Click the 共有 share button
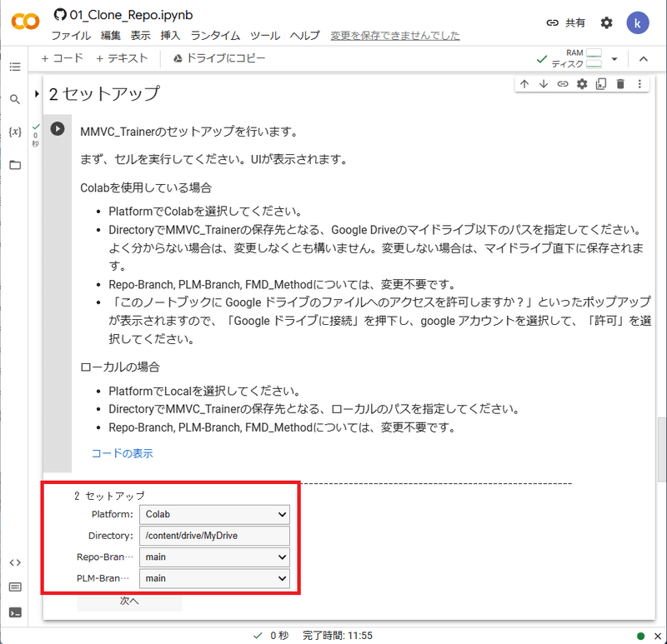Image resolution: width=667 pixels, height=644 pixels. pos(566,23)
